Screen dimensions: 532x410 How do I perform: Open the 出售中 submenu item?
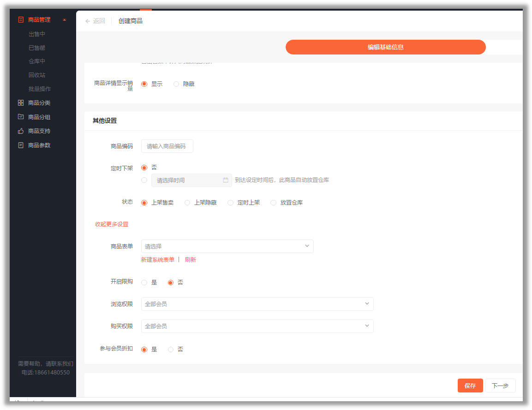(x=37, y=34)
